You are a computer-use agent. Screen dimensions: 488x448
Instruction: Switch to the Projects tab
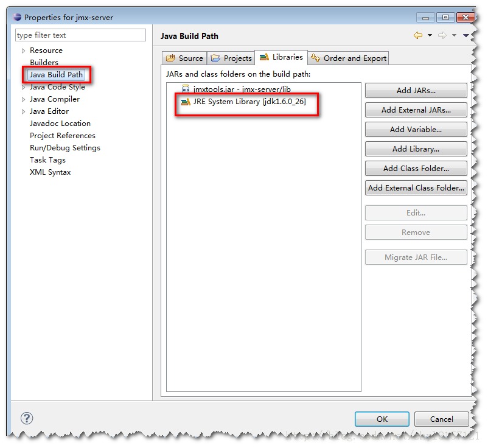[231, 58]
